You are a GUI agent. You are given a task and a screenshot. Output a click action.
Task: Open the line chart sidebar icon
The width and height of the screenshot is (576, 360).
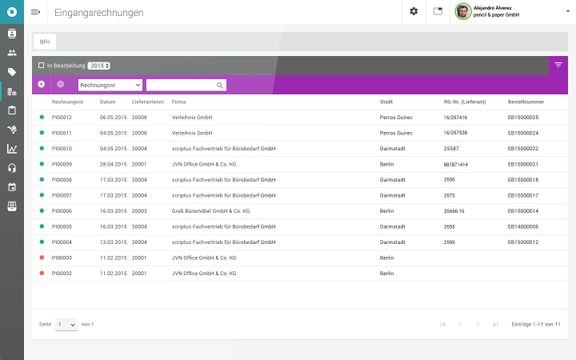12,148
